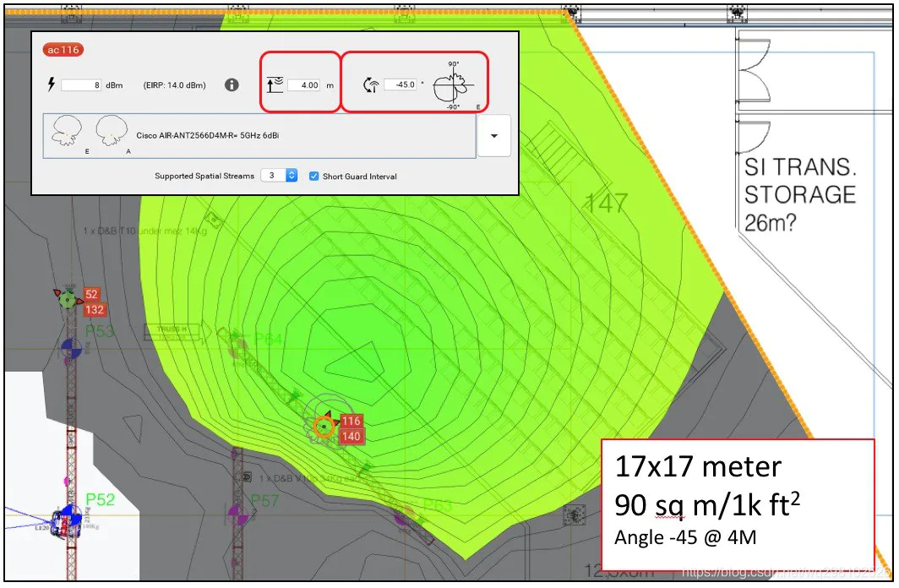899x588 pixels.
Task: Click the purple marker near P57
Action: pos(237,514)
